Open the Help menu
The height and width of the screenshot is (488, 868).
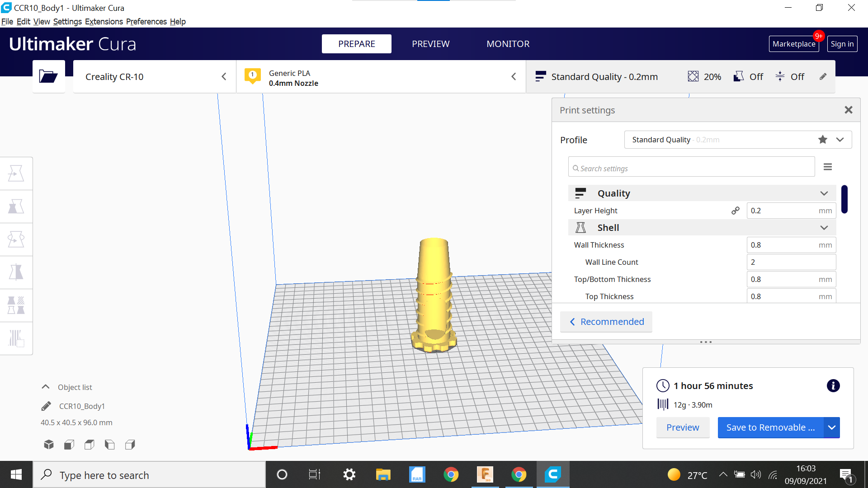coord(178,22)
